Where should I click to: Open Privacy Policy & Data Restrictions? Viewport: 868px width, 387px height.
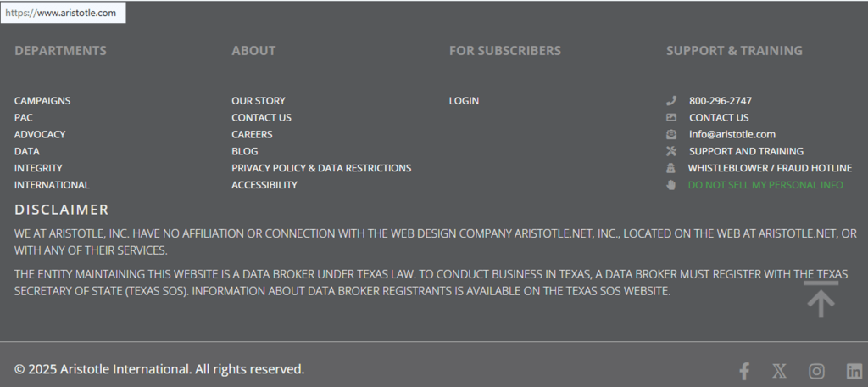[x=321, y=168]
